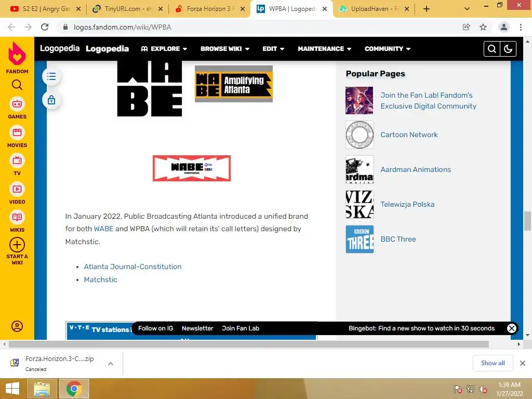Open Cartoon Network popular page link
This screenshot has width=532, height=399.
coord(409,135)
